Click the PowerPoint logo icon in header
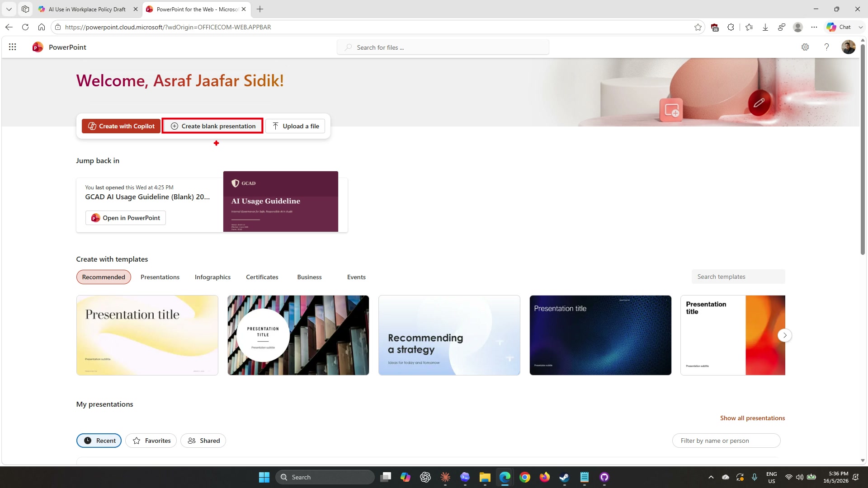 38,47
